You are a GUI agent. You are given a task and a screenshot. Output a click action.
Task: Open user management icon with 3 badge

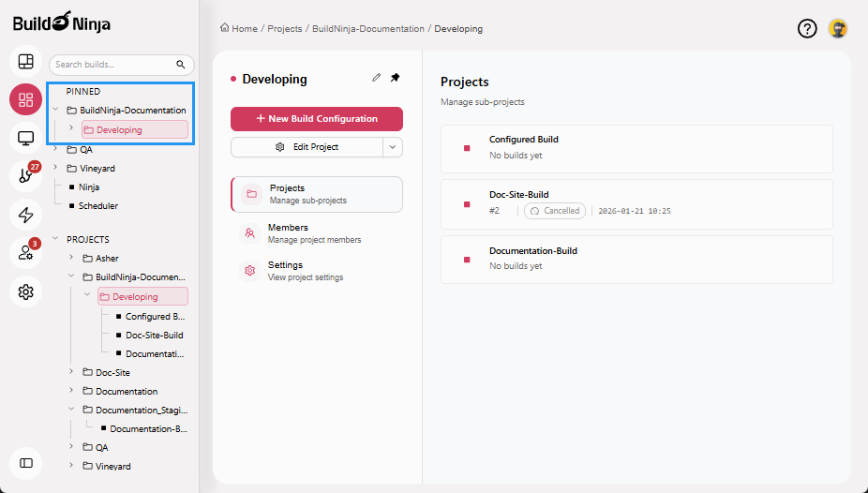coord(26,253)
